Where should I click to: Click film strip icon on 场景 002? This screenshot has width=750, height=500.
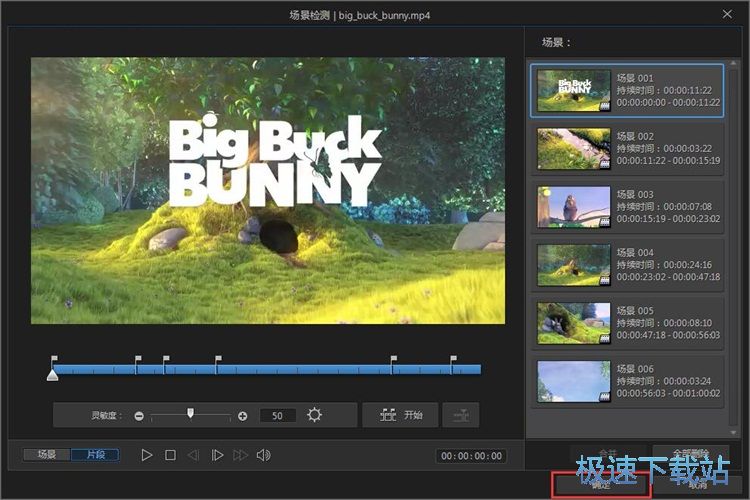(605, 164)
